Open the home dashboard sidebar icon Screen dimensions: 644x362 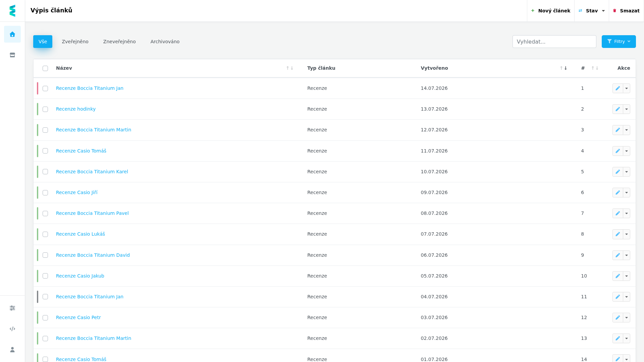pos(12,34)
